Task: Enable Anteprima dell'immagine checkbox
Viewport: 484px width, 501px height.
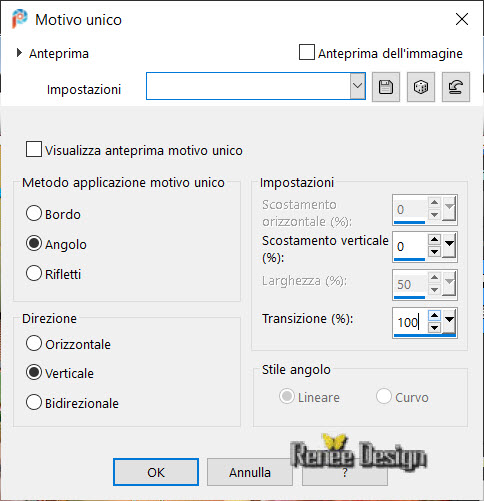Action: point(307,52)
